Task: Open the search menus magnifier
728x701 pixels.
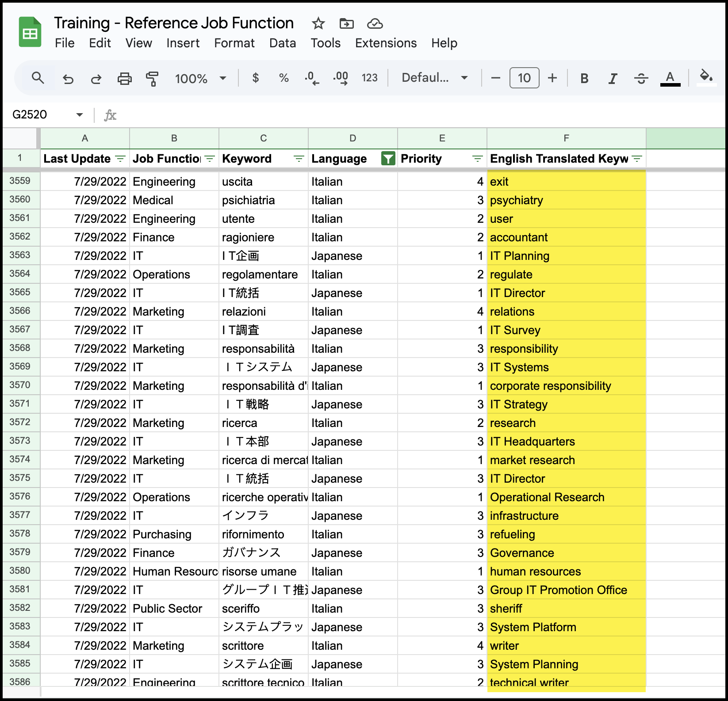Action: coord(38,78)
